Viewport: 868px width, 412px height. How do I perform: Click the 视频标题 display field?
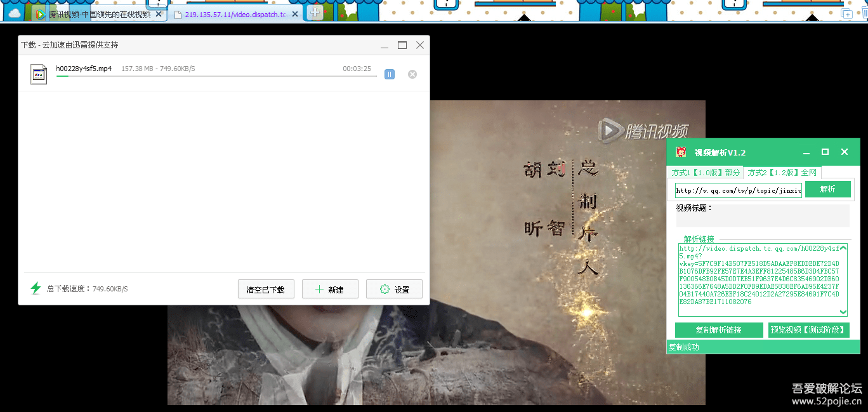pos(763,215)
